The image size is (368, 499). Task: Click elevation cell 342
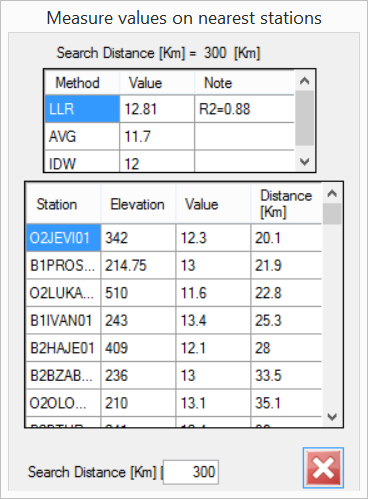coord(138,238)
